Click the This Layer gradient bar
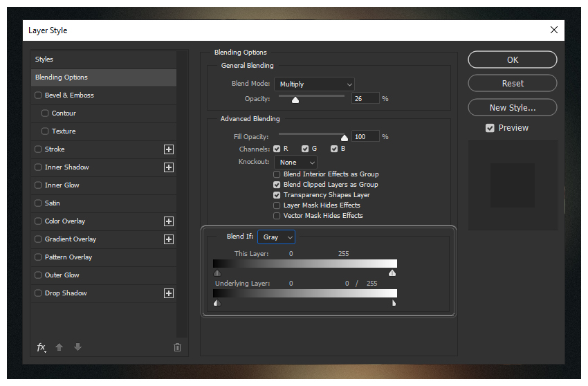The width and height of the screenshot is (588, 386). pyautogui.click(x=305, y=264)
